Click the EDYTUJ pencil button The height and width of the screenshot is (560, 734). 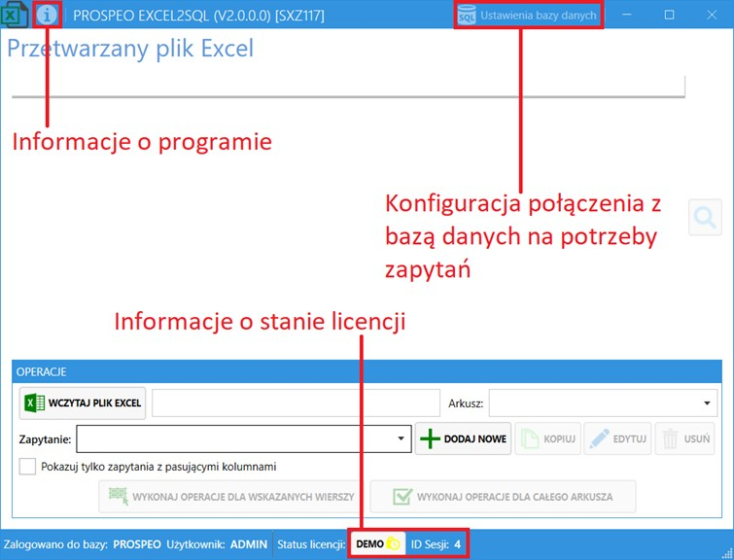click(617, 439)
